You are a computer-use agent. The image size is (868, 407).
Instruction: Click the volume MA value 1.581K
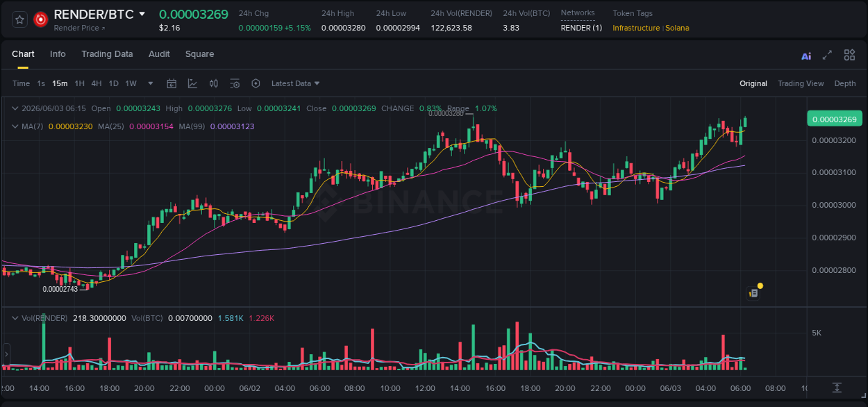pyautogui.click(x=231, y=318)
